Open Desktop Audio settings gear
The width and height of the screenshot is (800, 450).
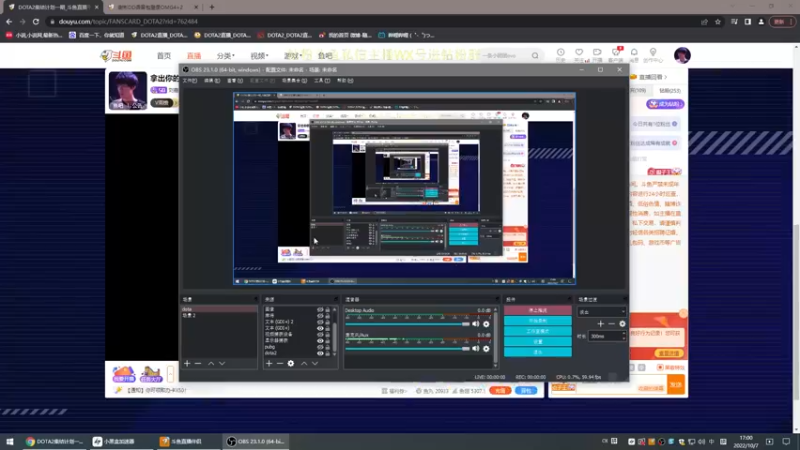486,324
